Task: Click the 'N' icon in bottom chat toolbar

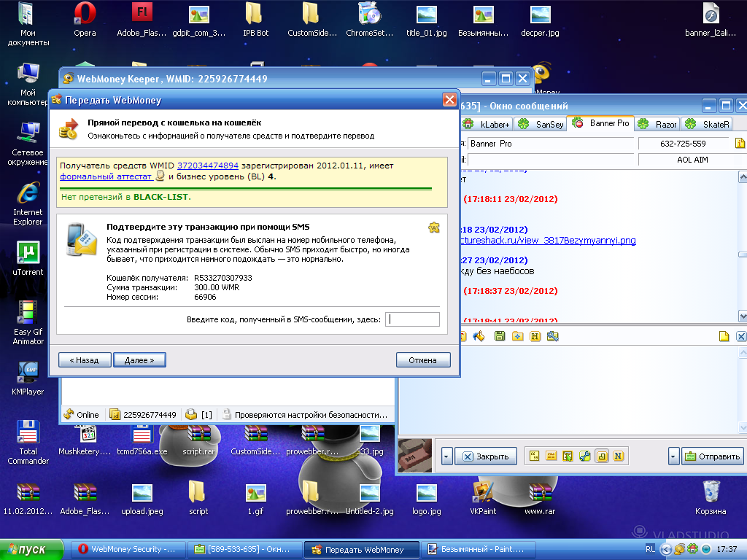Action: [619, 456]
